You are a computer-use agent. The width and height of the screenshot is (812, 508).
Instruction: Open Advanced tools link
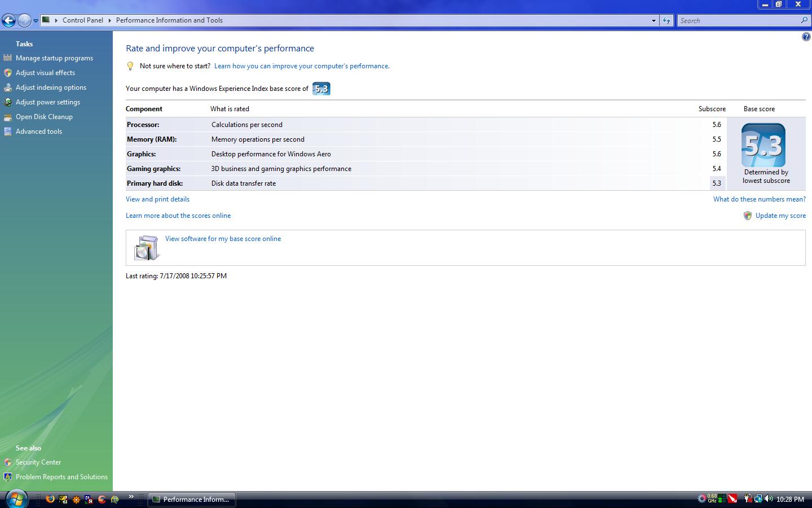[39, 132]
